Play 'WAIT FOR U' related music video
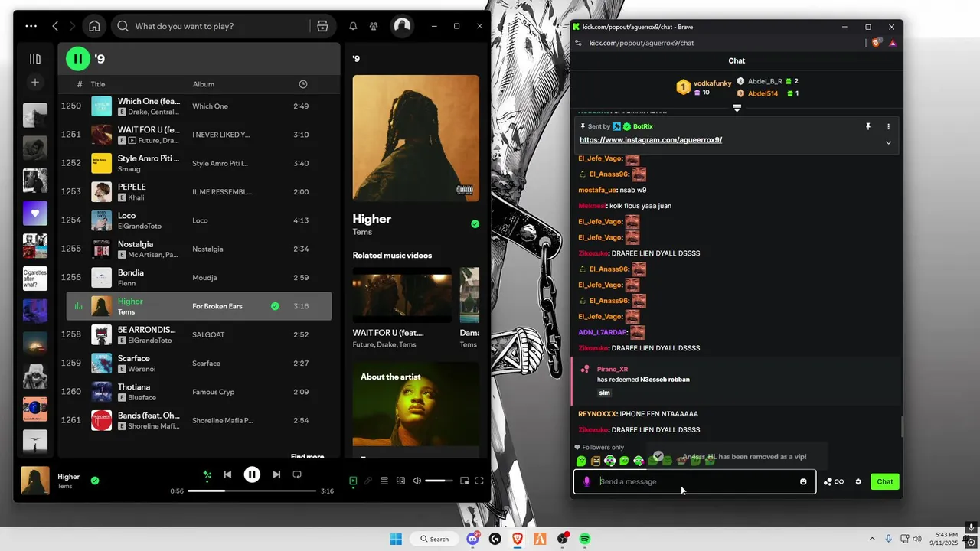The width and height of the screenshot is (980, 551). click(402, 295)
